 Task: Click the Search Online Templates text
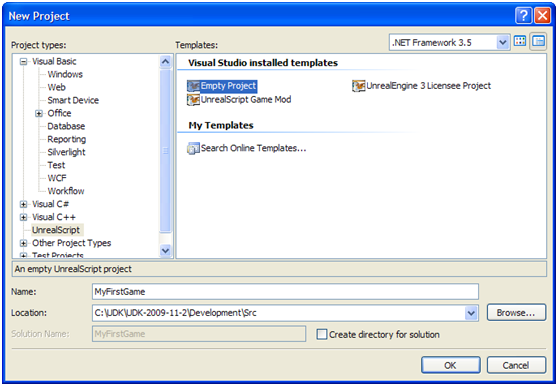pos(253,148)
